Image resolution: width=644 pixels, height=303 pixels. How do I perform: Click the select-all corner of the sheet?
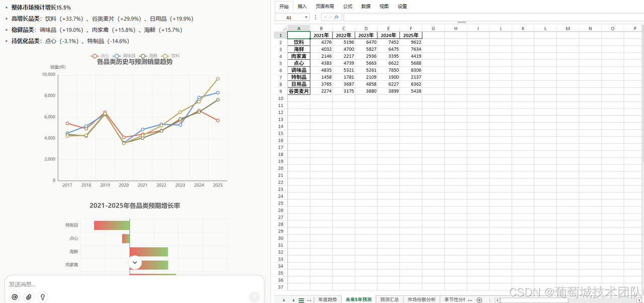click(x=280, y=28)
